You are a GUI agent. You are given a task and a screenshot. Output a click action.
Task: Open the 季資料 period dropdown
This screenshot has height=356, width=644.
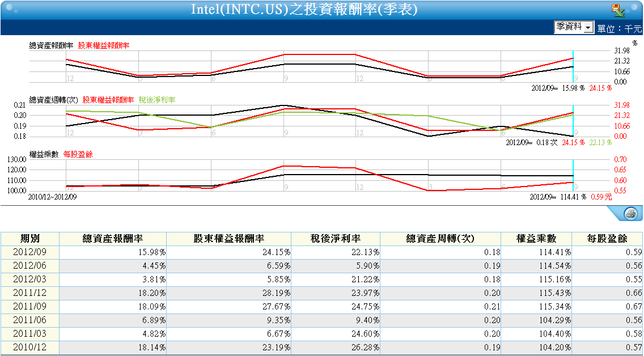(x=574, y=28)
